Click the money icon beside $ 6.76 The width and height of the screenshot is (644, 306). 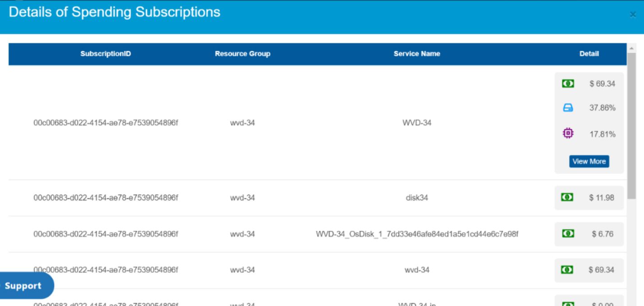(x=568, y=233)
